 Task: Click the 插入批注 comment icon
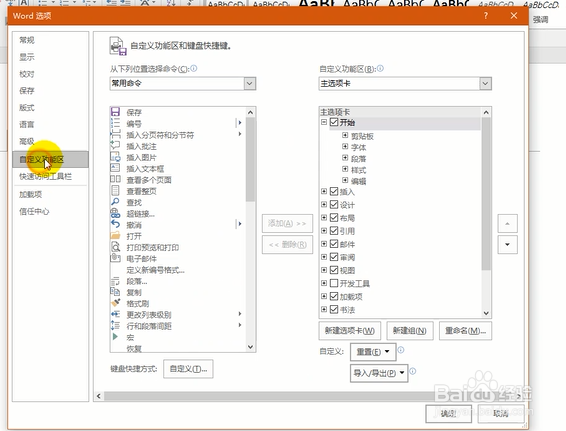115,145
